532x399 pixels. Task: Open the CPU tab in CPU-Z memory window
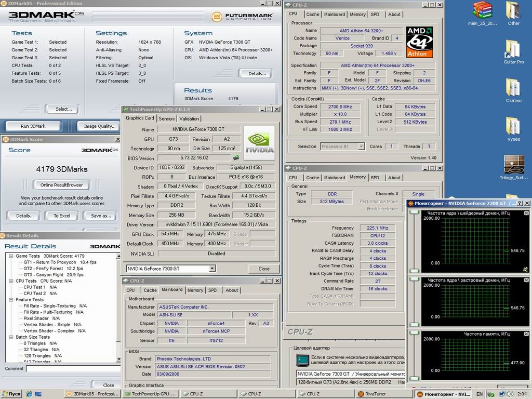293,178
